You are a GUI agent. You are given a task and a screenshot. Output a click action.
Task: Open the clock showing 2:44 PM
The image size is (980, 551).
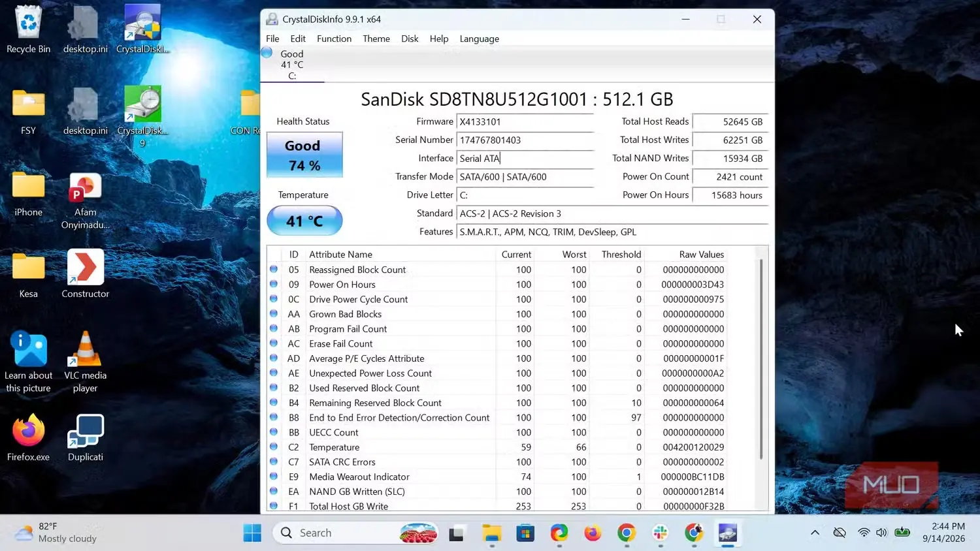pos(943,533)
